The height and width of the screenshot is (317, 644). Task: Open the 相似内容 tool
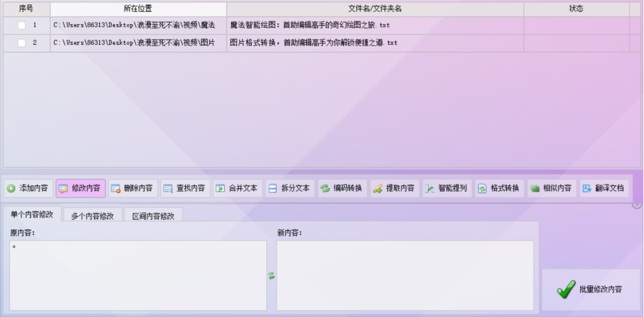[552, 188]
